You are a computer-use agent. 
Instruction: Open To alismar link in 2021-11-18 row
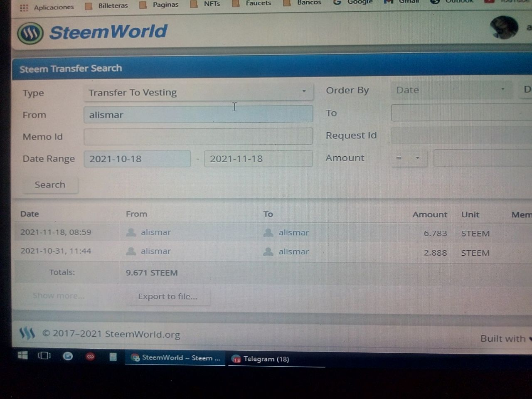click(x=294, y=233)
